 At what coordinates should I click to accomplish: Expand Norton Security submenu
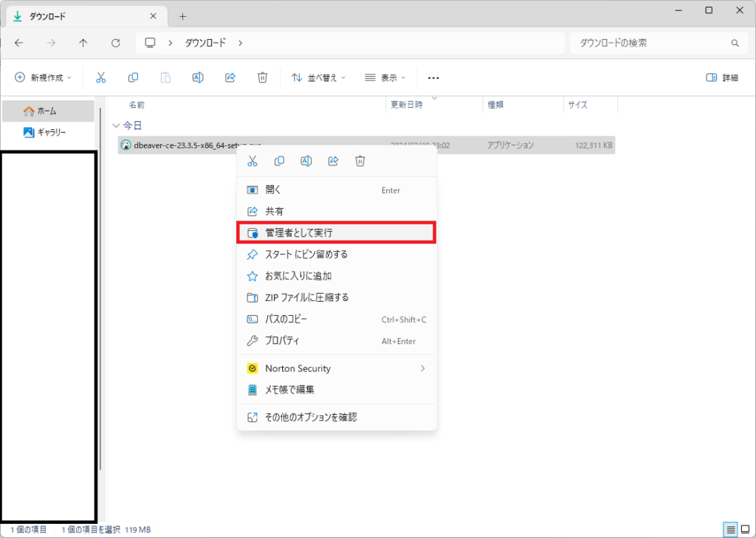coord(337,368)
